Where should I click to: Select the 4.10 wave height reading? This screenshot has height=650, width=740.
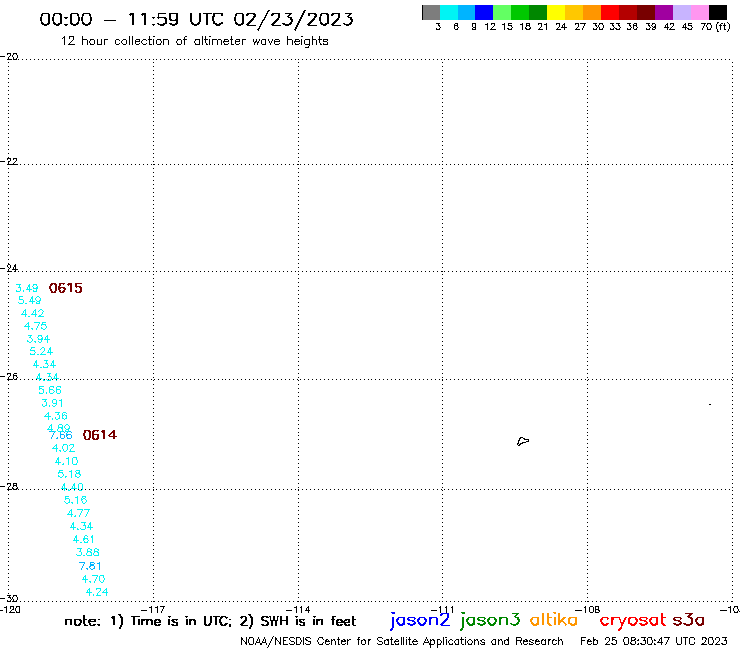[x=67, y=461]
